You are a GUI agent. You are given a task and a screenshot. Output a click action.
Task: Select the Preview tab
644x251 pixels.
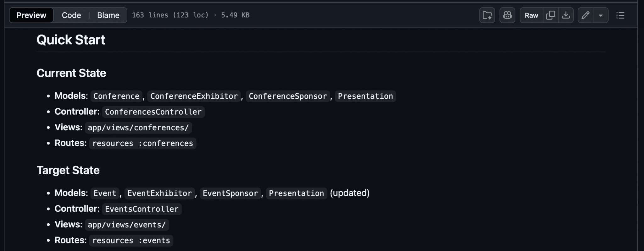pos(31,15)
